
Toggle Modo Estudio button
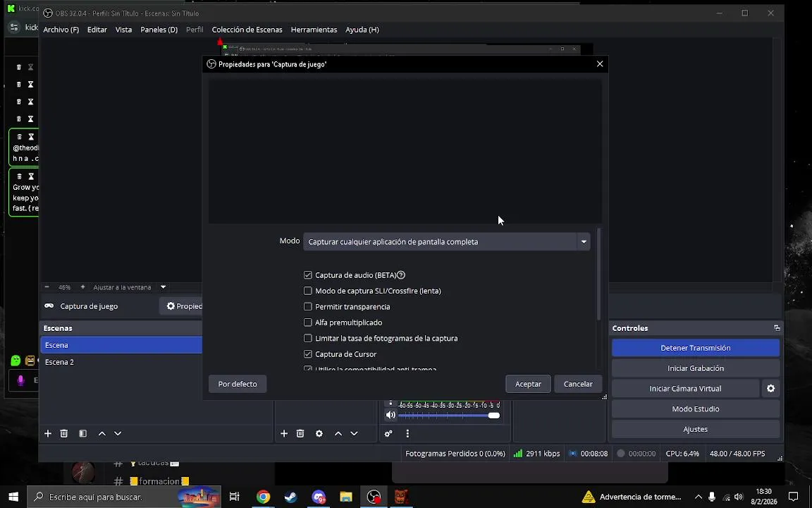[x=696, y=409]
